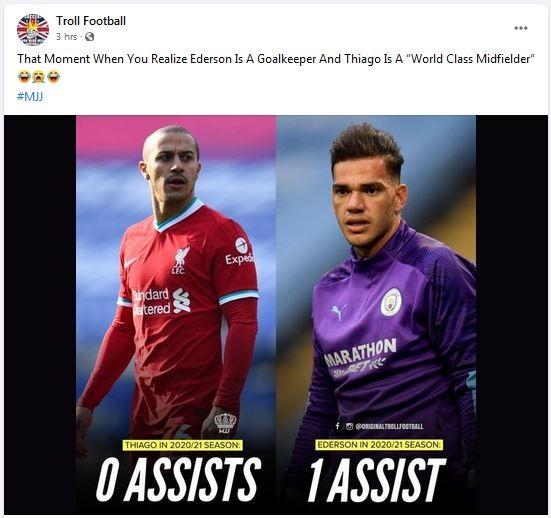Click the Instagram icon watermark in image

tap(349, 426)
